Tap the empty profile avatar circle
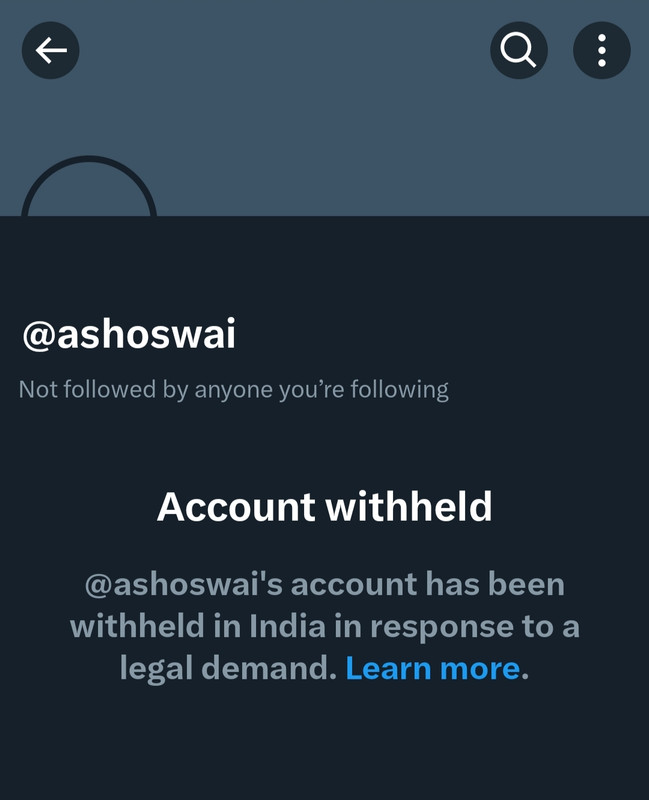Viewport: 649px width, 800px height. pos(89,187)
